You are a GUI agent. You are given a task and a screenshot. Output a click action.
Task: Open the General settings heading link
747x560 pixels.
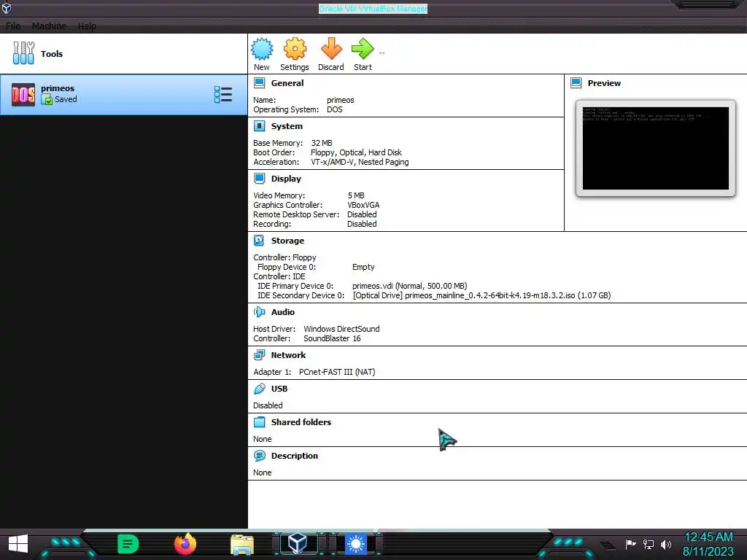(287, 83)
